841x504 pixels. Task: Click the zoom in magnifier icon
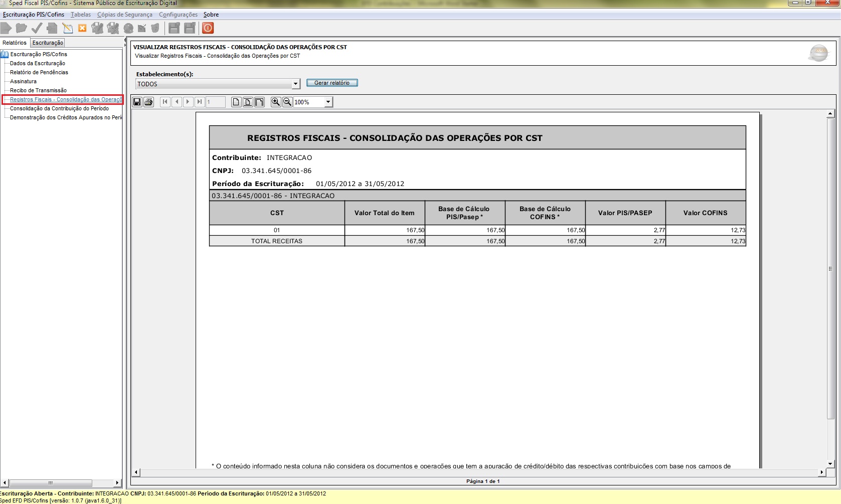(275, 102)
